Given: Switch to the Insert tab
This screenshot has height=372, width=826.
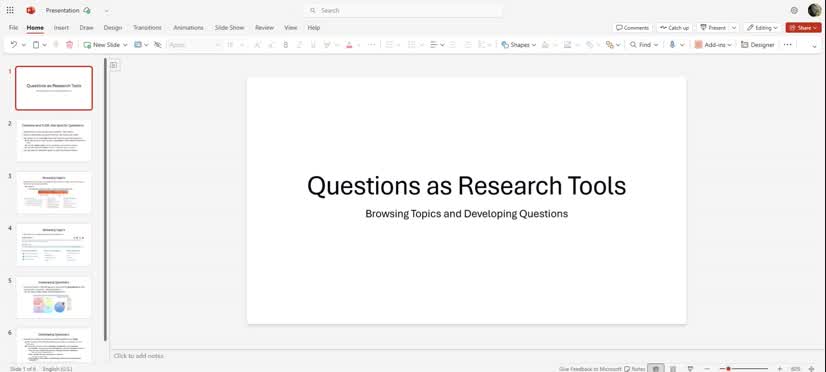Looking at the screenshot, I should pyautogui.click(x=61, y=27).
